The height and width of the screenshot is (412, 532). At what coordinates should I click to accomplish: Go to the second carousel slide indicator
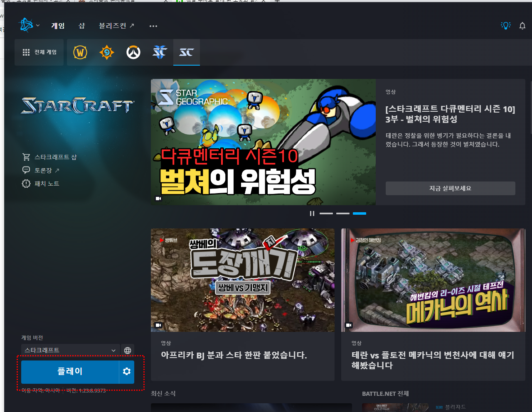343,213
